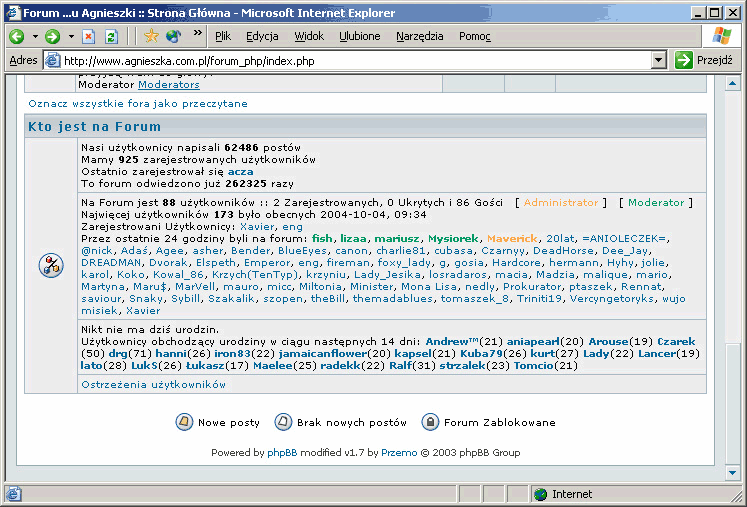Screen dimensions: 747x507
Task: Open birthday user jamaicanflower profile
Action: 323,354
